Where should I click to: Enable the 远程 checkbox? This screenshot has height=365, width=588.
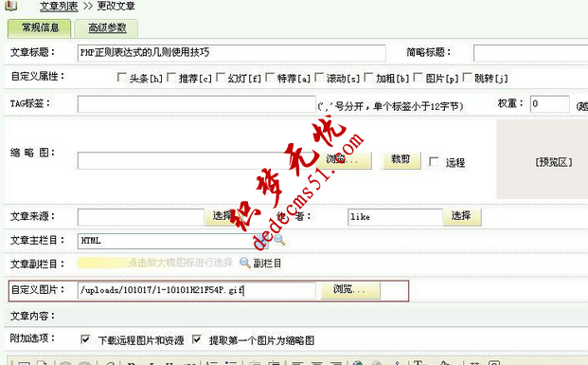pyautogui.click(x=434, y=162)
